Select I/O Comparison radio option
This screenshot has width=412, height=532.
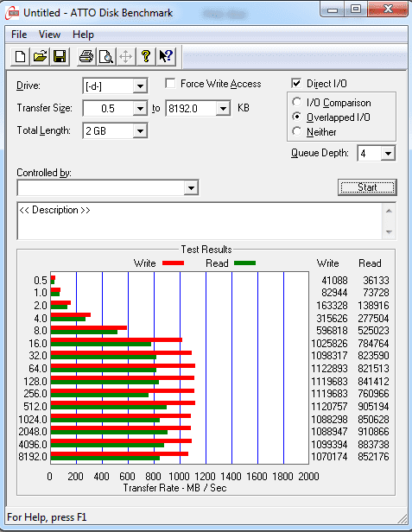296,102
